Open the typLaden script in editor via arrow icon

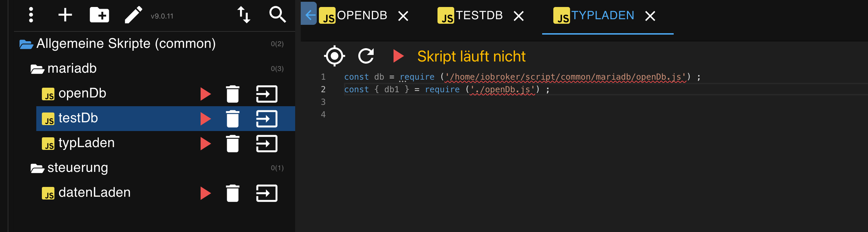[x=267, y=144]
